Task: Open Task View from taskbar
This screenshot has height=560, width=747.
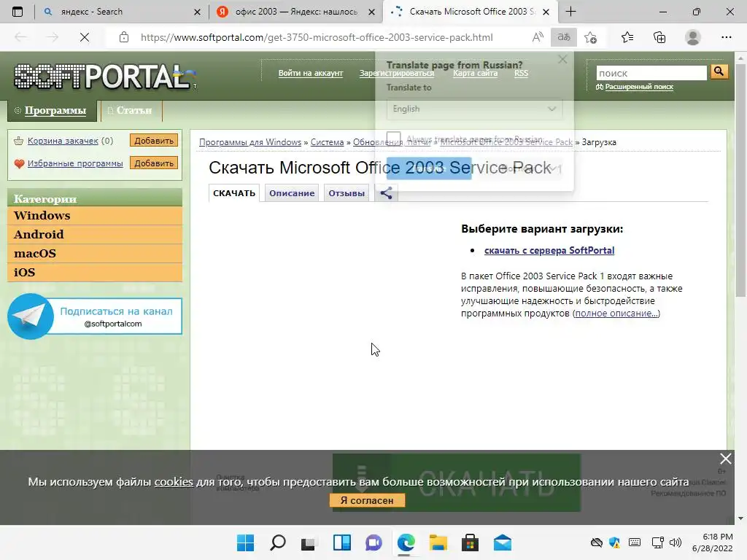Action: pyautogui.click(x=309, y=542)
